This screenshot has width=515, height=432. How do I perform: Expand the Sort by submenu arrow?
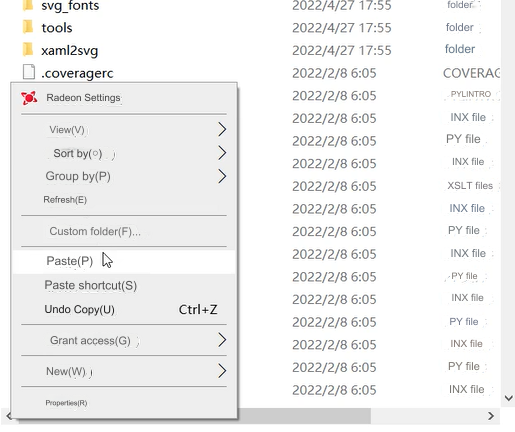tap(222, 153)
